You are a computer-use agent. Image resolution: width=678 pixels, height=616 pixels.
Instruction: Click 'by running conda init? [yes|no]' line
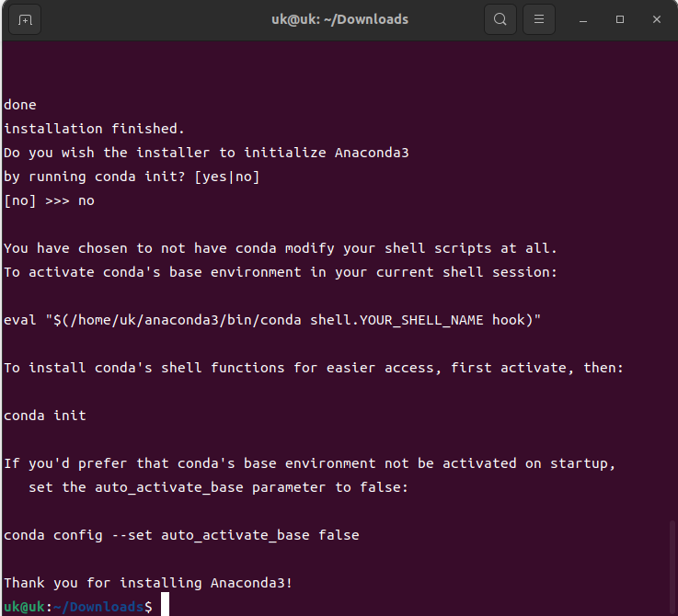(132, 177)
